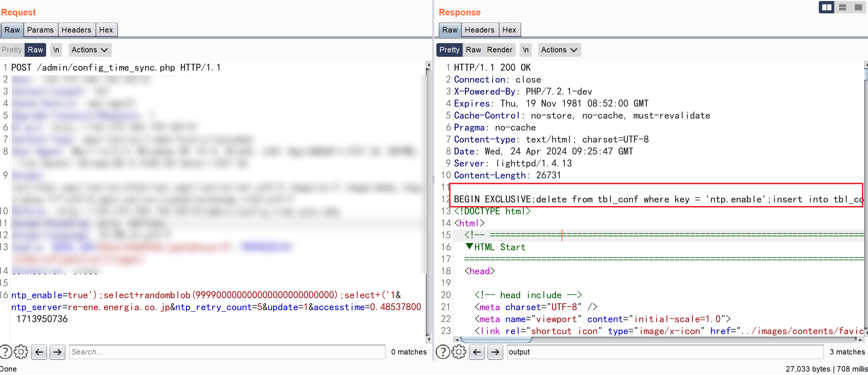Open settings gear in Request search bar
This screenshot has height=375, width=868.
tap(21, 352)
